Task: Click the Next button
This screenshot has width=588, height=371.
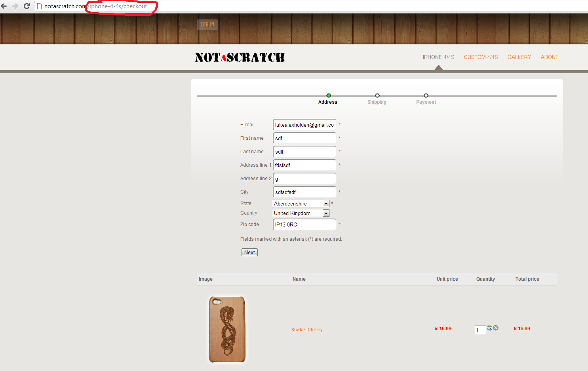Action: pos(249,252)
